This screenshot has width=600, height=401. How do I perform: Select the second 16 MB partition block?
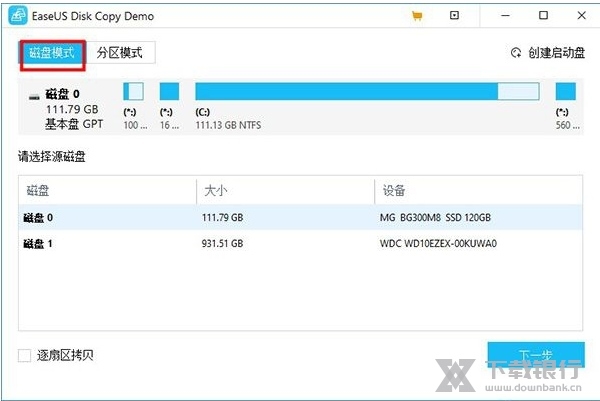tap(169, 92)
